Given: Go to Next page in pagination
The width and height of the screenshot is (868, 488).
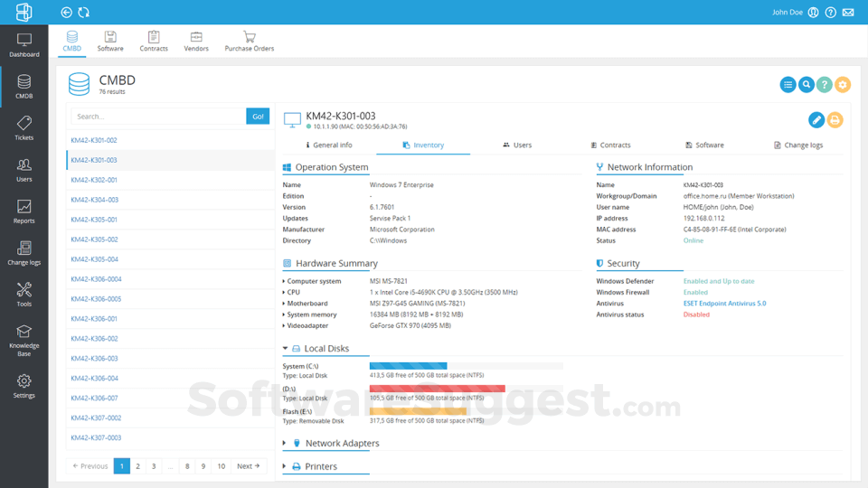Looking at the screenshot, I should (248, 466).
